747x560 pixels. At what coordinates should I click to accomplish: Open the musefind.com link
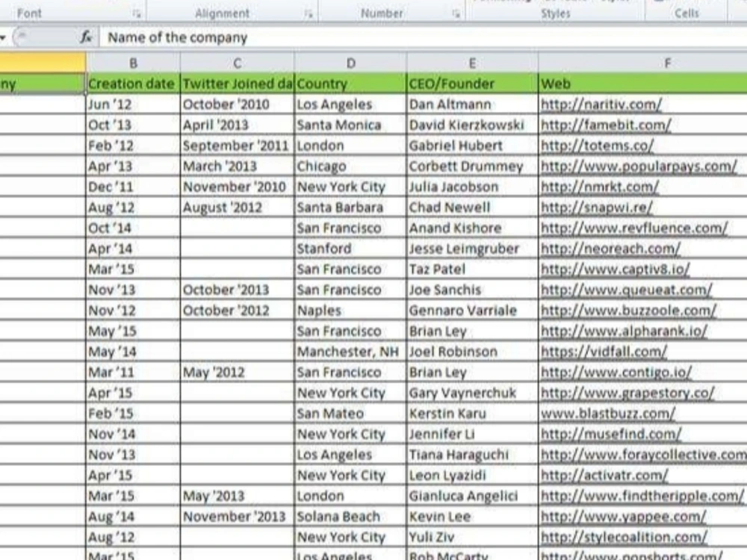[611, 435]
